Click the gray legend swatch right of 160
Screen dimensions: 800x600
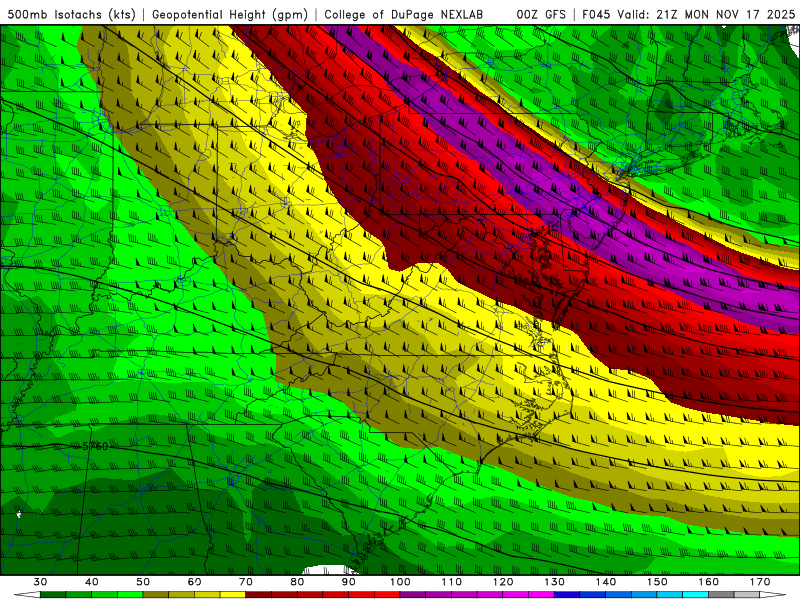click(x=721, y=595)
